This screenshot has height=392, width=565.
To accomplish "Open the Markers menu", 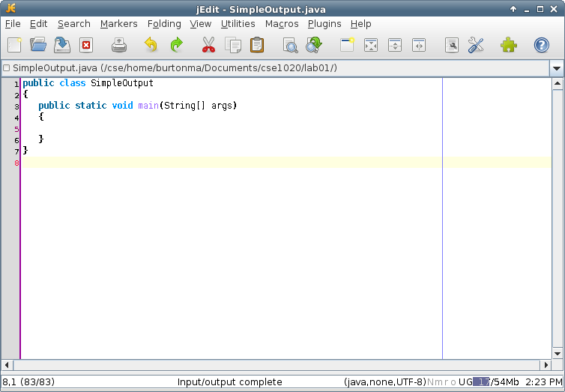I will click(x=119, y=24).
